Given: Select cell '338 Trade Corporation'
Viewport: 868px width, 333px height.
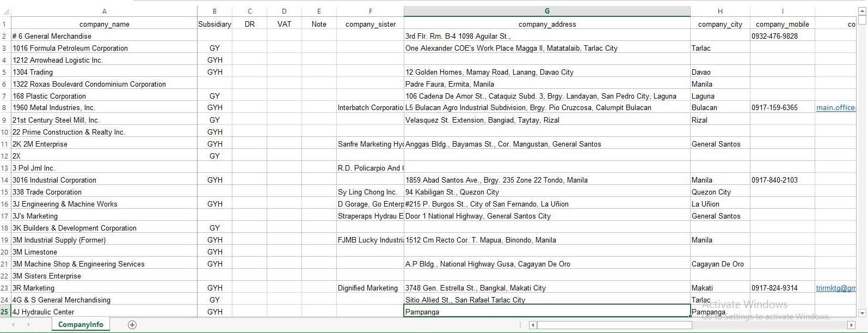Looking at the screenshot, I should [x=104, y=192].
